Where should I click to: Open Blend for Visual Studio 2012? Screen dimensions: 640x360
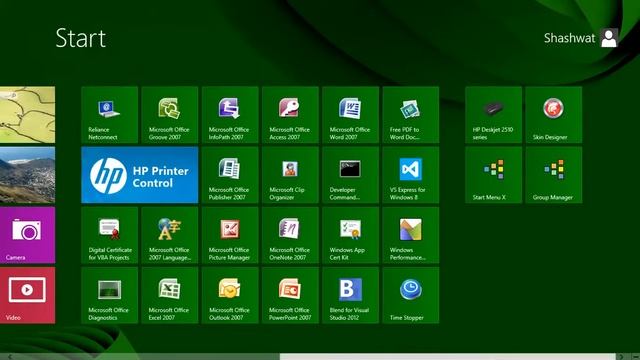point(350,296)
